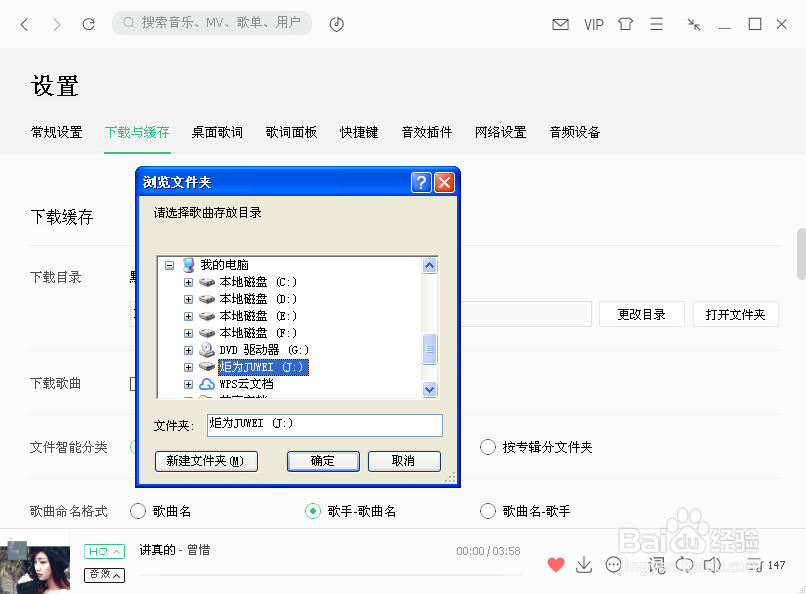Screen dimensions: 806x594
Task: Select DVD 驱动器 (G:) in the tree
Action: click(264, 350)
